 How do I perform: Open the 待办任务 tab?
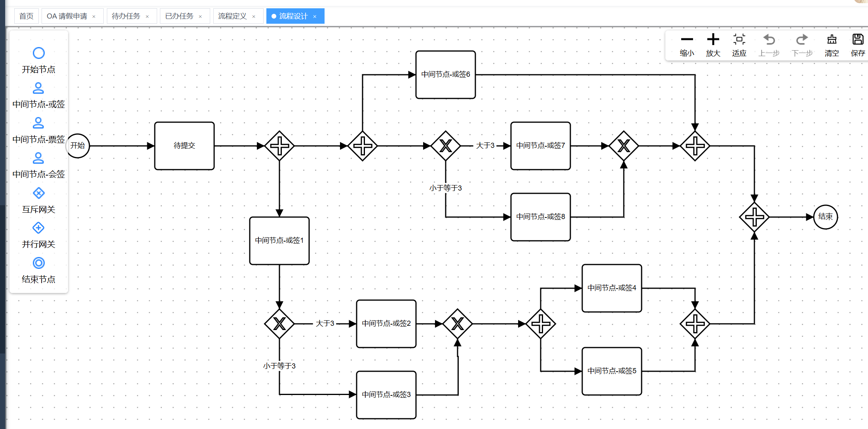click(x=126, y=16)
